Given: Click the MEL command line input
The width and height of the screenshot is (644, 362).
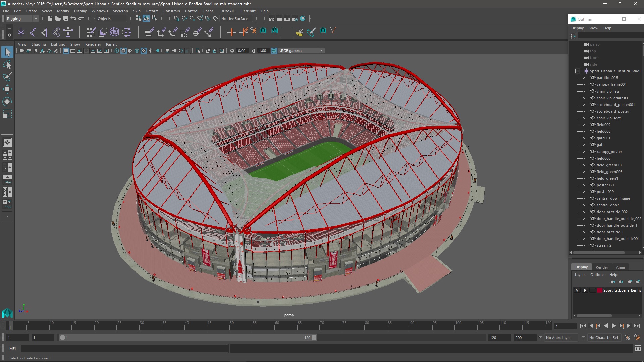Looking at the screenshot, I should click(x=125, y=349).
